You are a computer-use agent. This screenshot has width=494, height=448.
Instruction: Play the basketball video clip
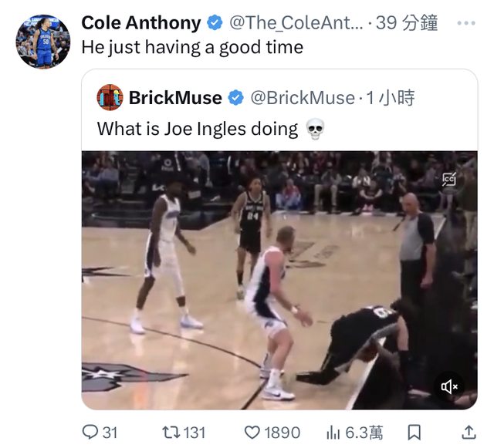(279, 280)
